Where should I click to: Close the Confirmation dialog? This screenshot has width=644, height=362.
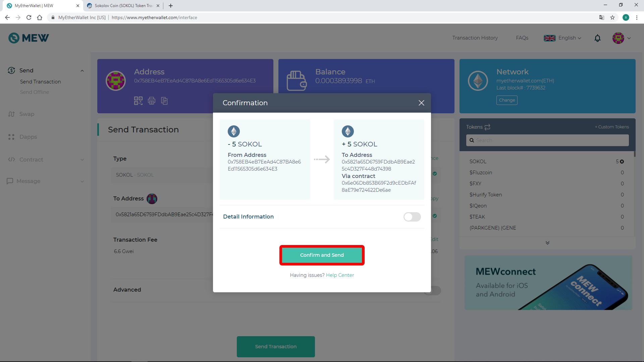(x=421, y=103)
